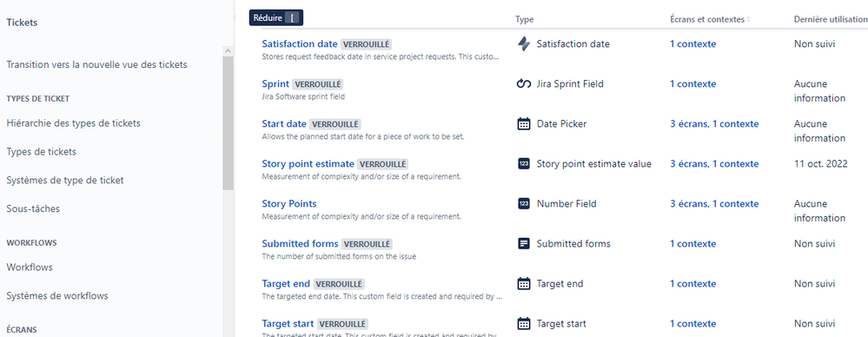Screen dimensions: 868x337
Task: Go to Transition vers la nouvelle vue des tickets
Action: [x=96, y=65]
